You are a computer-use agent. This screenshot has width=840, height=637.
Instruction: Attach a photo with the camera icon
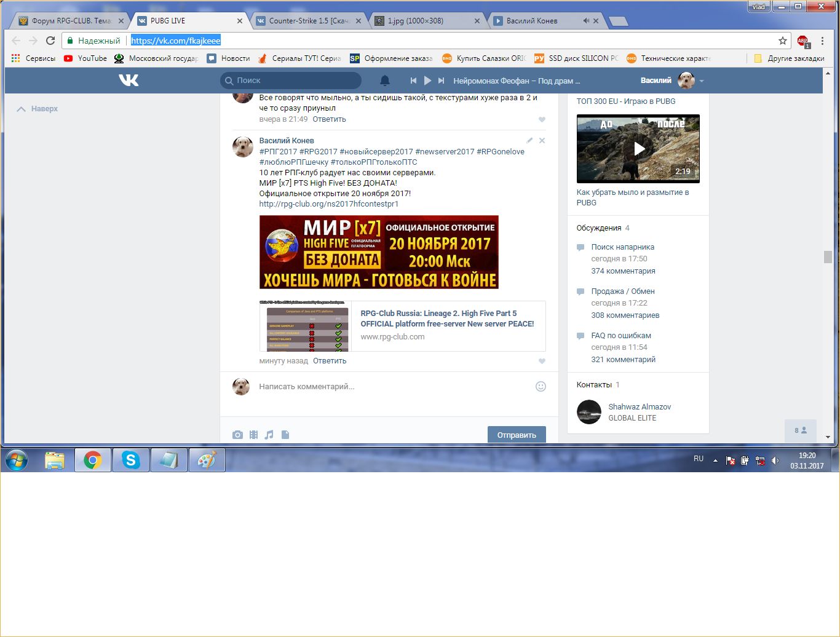(237, 435)
